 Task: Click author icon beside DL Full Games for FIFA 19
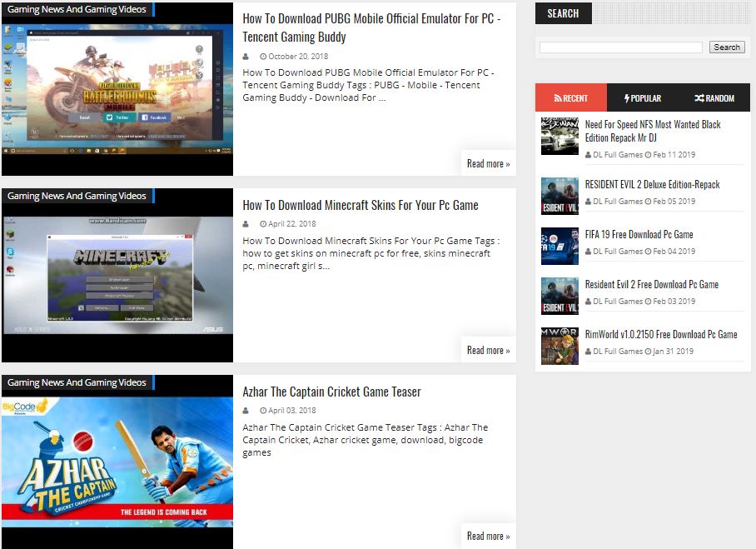[588, 252]
